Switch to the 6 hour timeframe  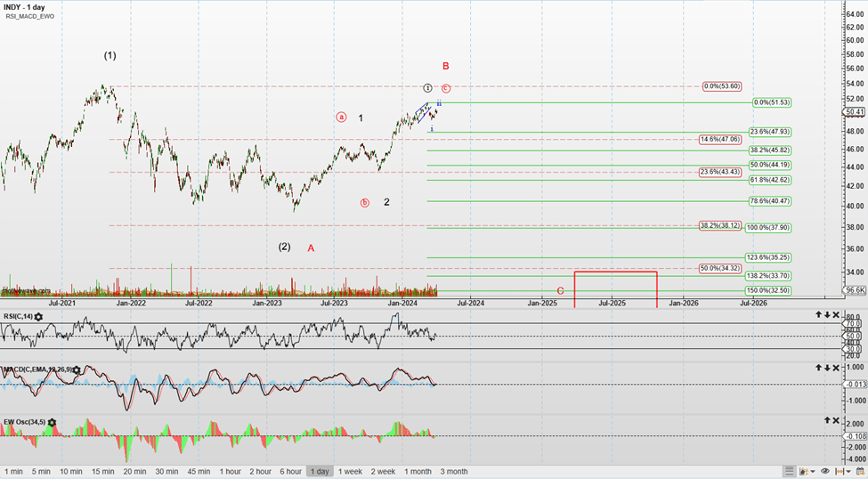pyautogui.click(x=290, y=471)
